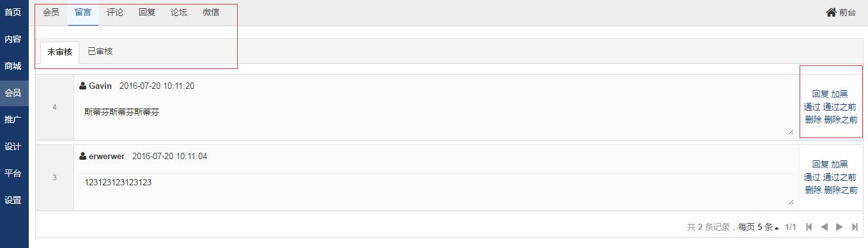Click 通过之前 for erwerwer's message
The width and height of the screenshot is (868, 248).
840,177
